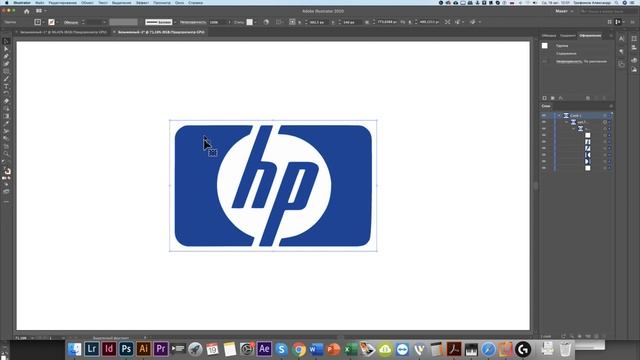Open the stroke weight dropdown
The width and height of the screenshot is (640, 360).
[104, 22]
